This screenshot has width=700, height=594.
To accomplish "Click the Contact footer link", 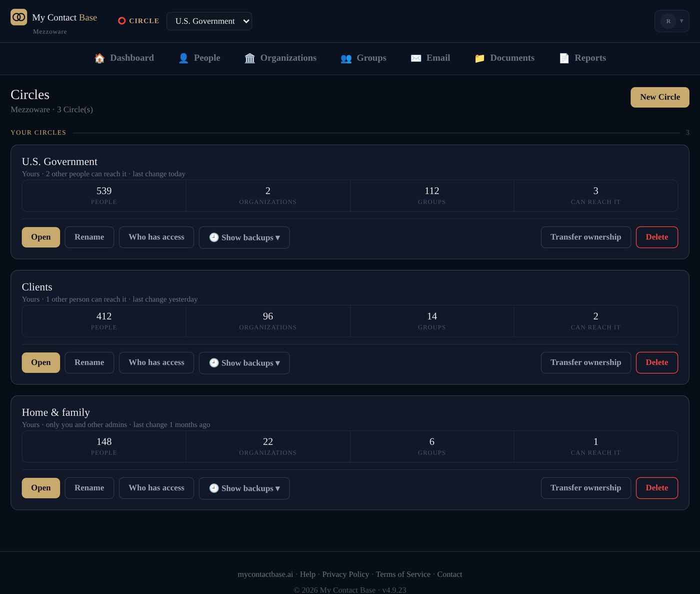I will [x=449, y=574].
